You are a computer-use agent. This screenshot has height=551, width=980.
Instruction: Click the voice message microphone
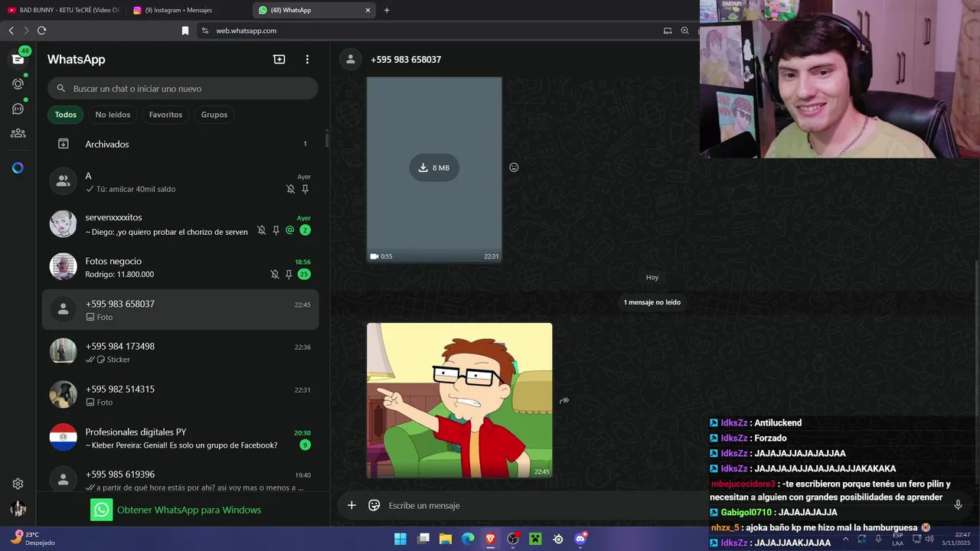pos(958,505)
